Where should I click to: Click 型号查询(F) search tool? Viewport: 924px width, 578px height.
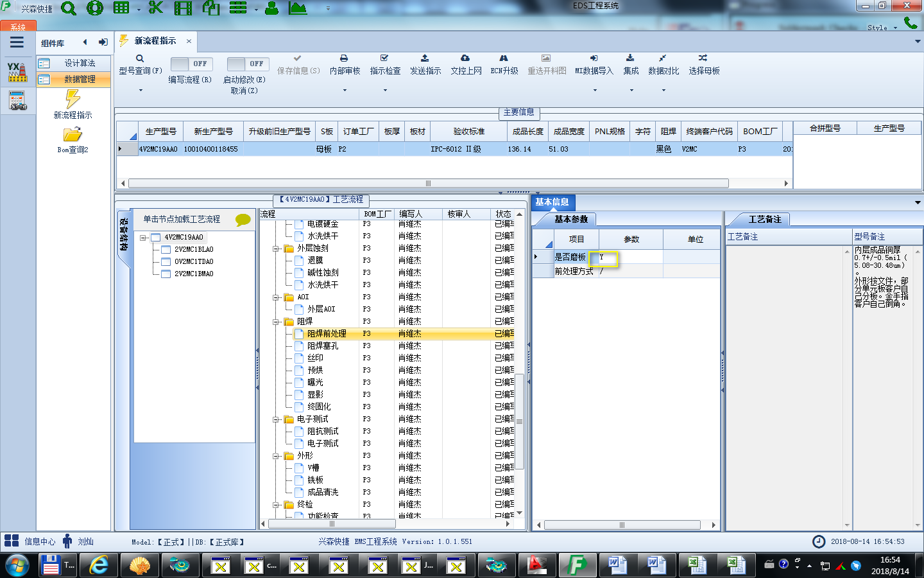click(140, 65)
